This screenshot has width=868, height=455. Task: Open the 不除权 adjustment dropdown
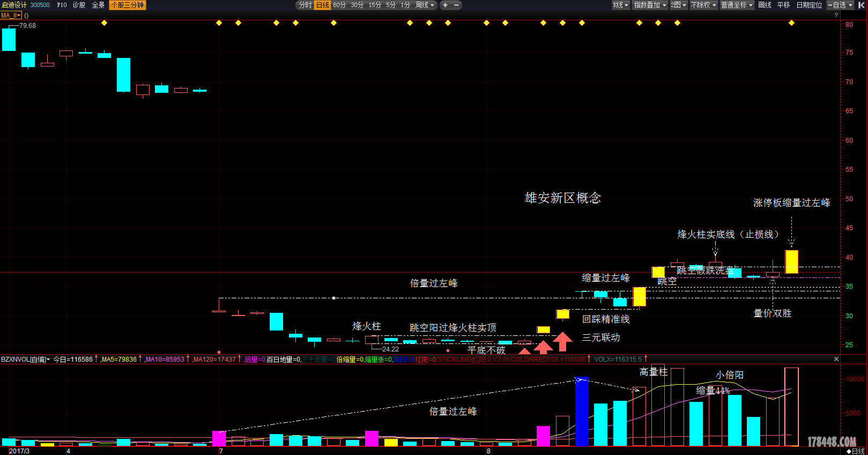pos(703,5)
